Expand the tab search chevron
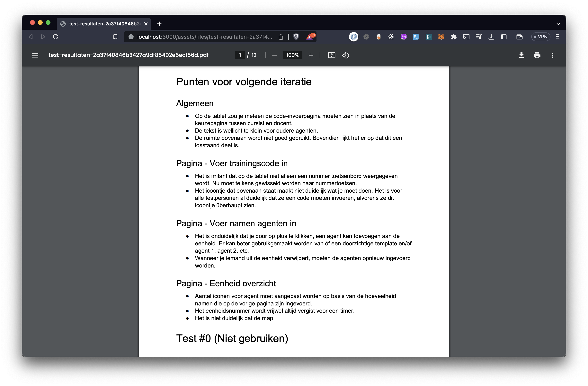Screen dimensions: 588x386 558,24
